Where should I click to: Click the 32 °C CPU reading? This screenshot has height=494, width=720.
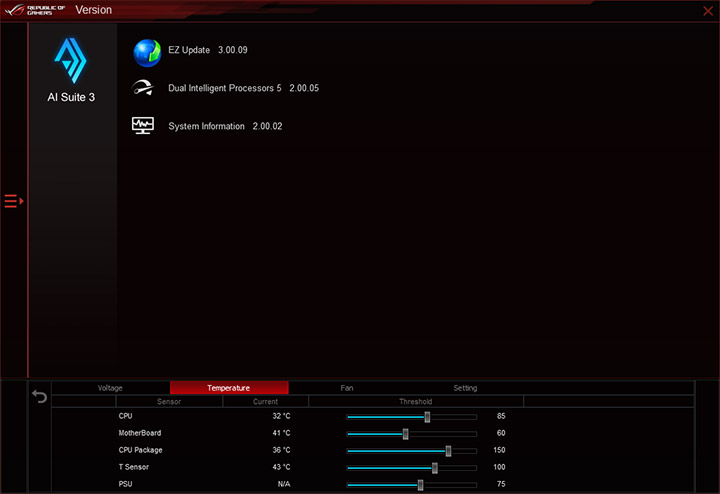point(281,416)
